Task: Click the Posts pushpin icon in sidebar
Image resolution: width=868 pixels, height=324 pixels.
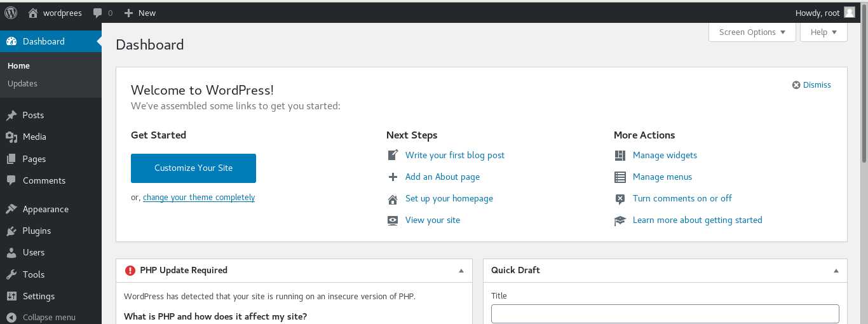Action: (11, 115)
